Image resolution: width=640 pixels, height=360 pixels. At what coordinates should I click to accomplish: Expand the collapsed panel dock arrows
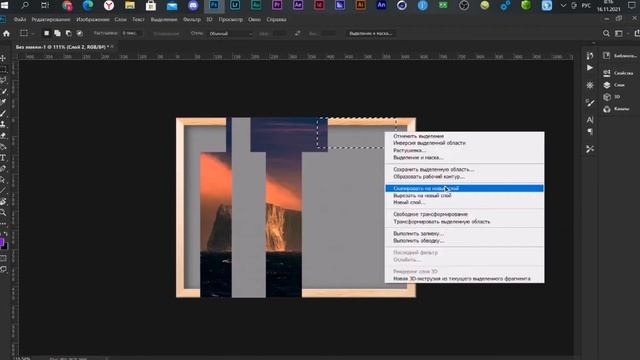(593, 43)
